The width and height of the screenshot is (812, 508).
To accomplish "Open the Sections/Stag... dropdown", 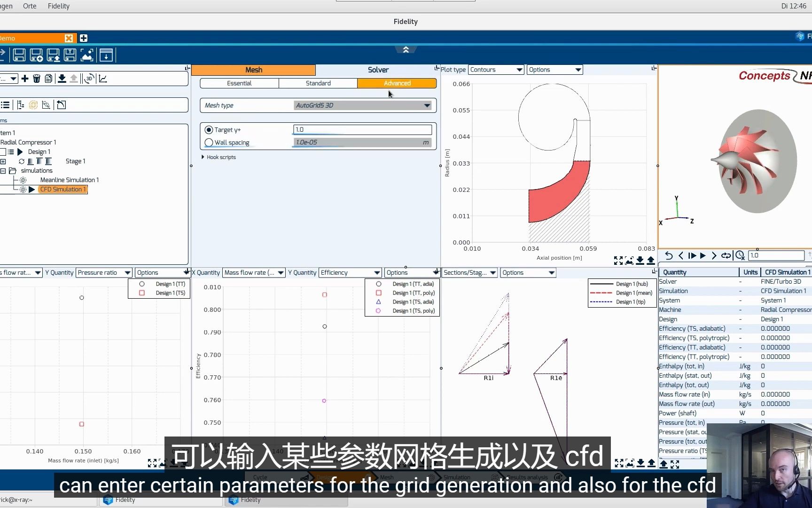I will click(469, 272).
